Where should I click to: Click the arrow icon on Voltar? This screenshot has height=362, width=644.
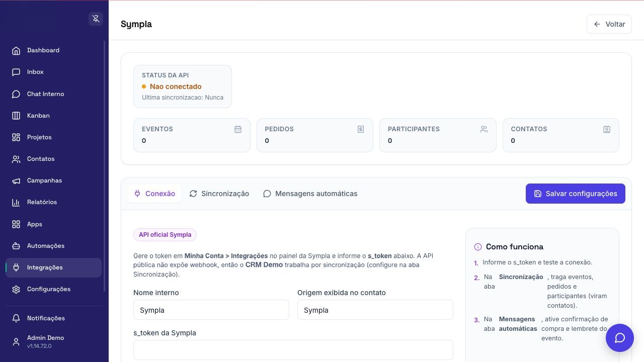click(x=597, y=24)
